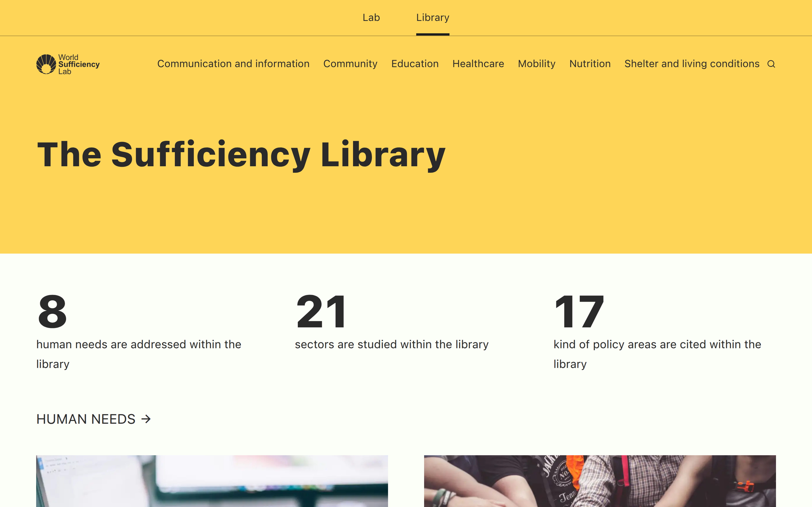Click the World Sufficiency Lab logo

(68, 64)
